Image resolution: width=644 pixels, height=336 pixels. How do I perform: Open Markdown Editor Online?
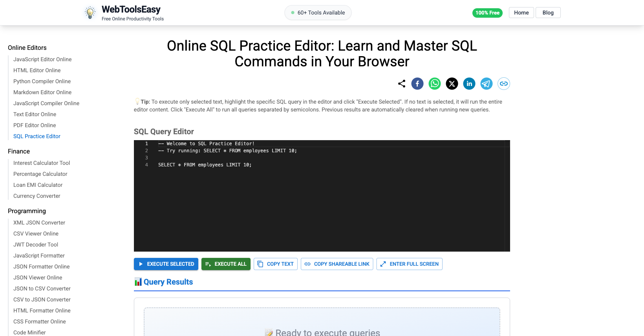coord(42,92)
